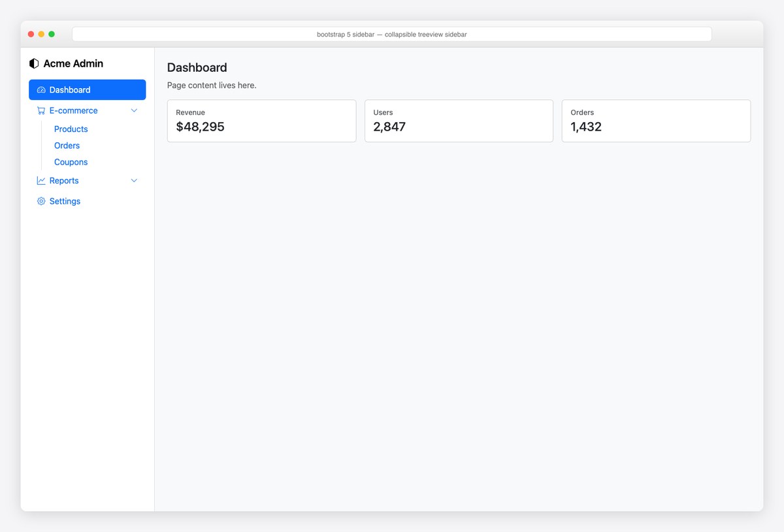784x532 pixels.
Task: Click the Acme Admin brand title
Action: [x=73, y=63]
